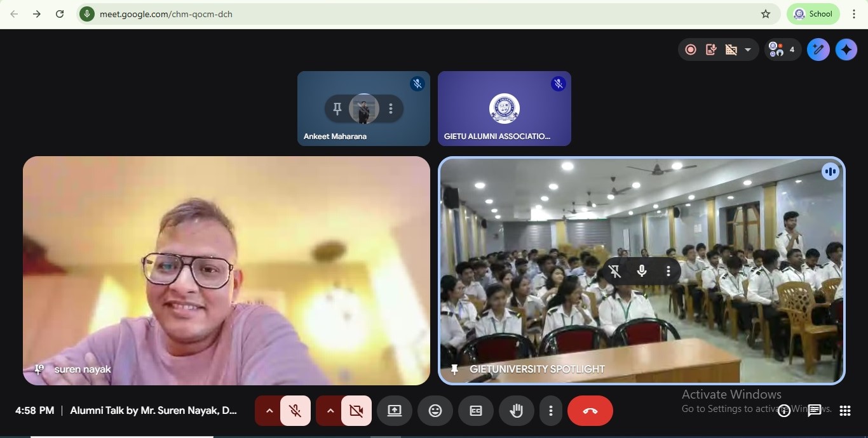Open Gemini assistant sparkle icon
Viewport: 868px width, 438px height.
[x=846, y=50]
